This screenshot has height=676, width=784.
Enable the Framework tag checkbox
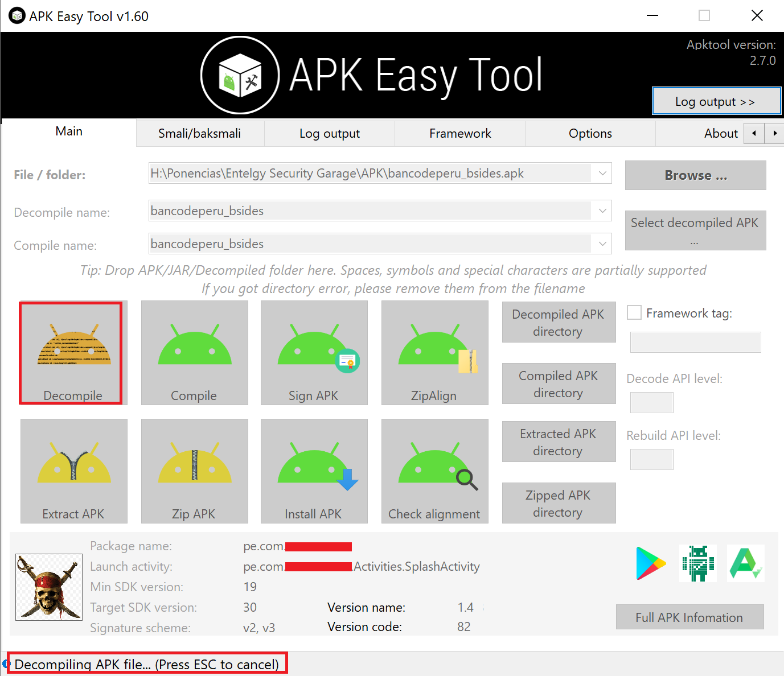634,312
